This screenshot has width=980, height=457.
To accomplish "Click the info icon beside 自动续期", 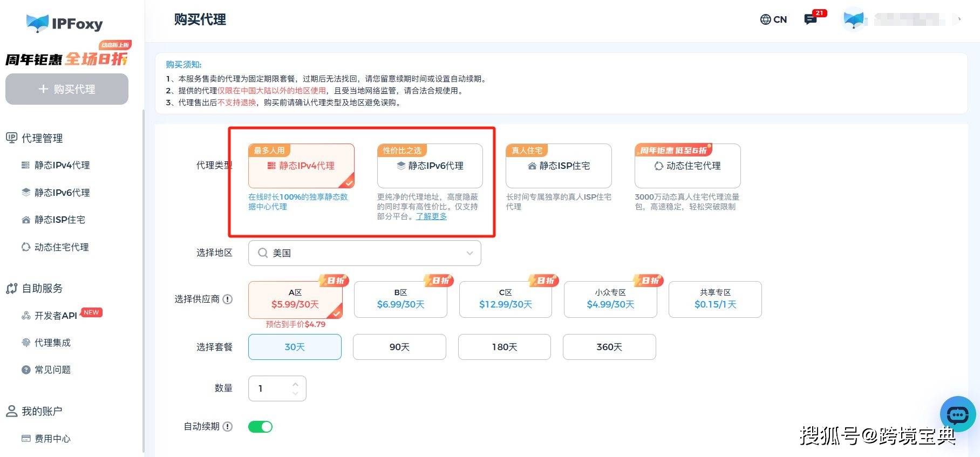I will coord(228,427).
